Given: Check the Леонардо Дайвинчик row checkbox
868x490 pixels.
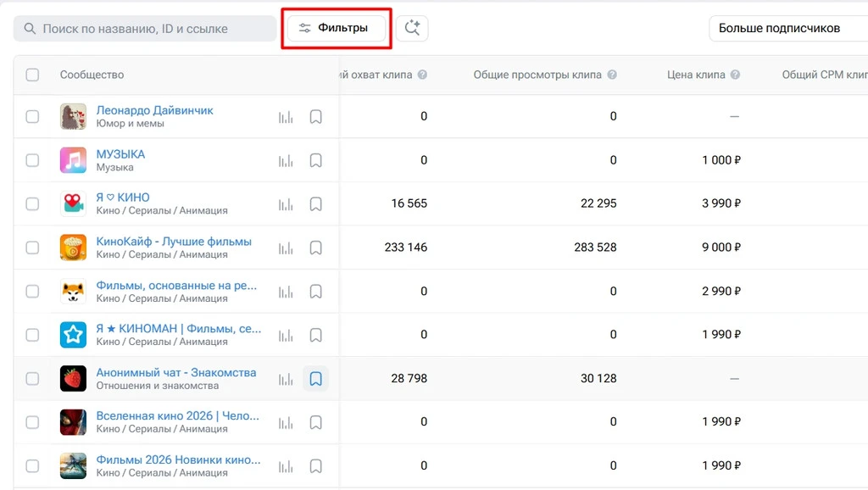Looking at the screenshot, I should [33, 117].
